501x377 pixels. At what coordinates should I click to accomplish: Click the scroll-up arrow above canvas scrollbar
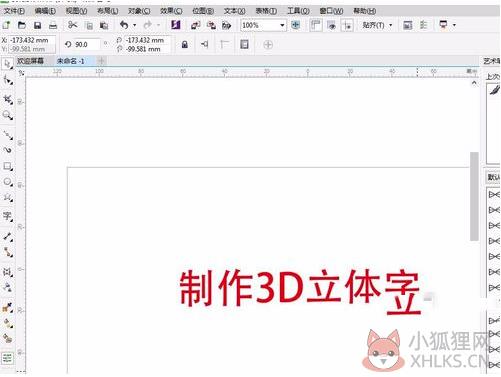click(x=474, y=83)
